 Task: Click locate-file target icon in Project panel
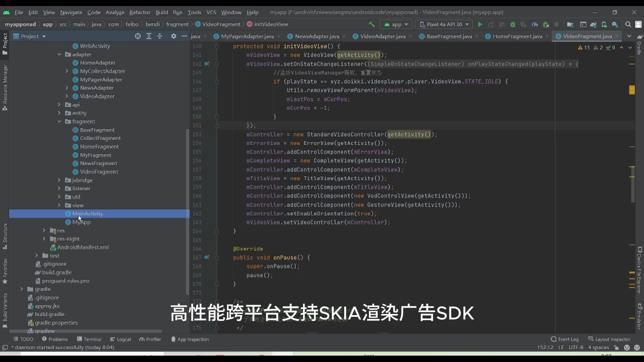pyautogui.click(x=138, y=36)
